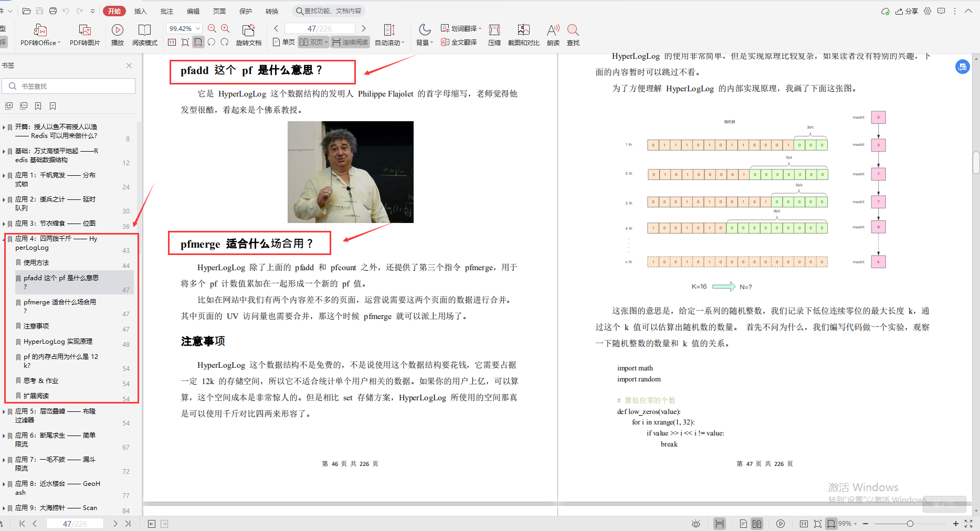Open the 压缩 PDF compression tool

click(494, 35)
